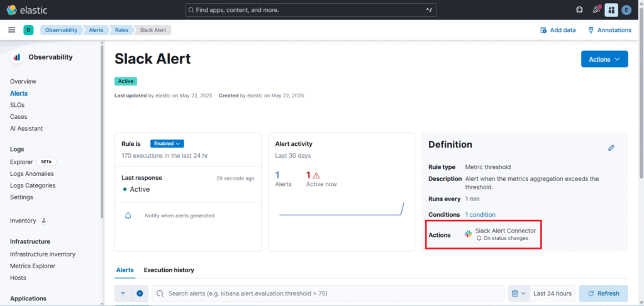This screenshot has width=644, height=306.
Task: Open Infrastructure inventory in the sidebar
Action: click(x=43, y=254)
